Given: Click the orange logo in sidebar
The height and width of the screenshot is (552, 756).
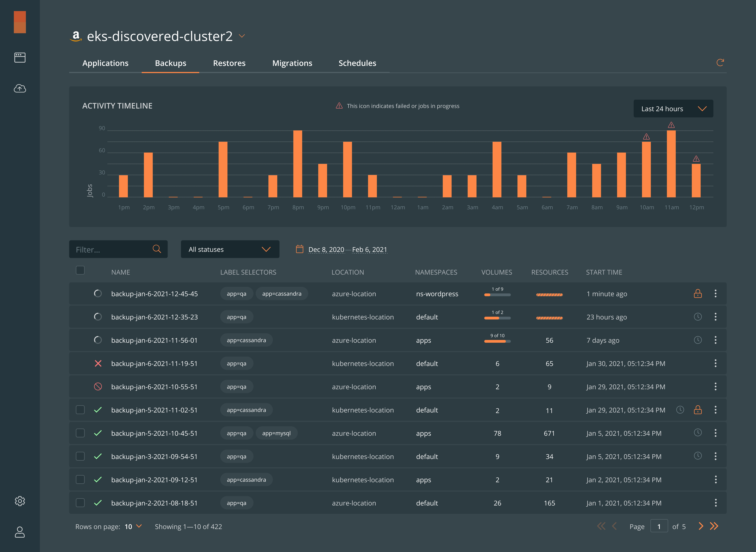Looking at the screenshot, I should click(x=20, y=22).
